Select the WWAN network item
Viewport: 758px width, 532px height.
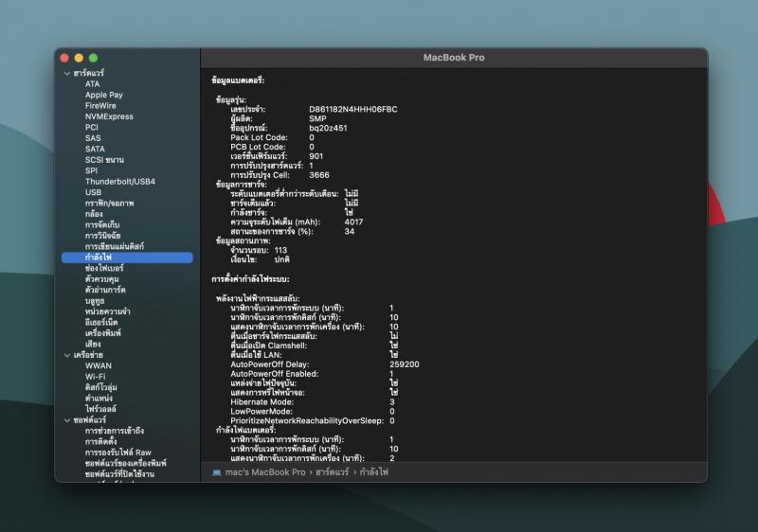pyautogui.click(x=98, y=365)
